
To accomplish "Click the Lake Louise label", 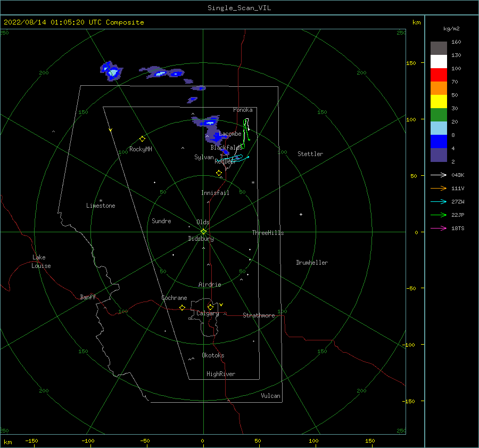I will [x=41, y=262].
